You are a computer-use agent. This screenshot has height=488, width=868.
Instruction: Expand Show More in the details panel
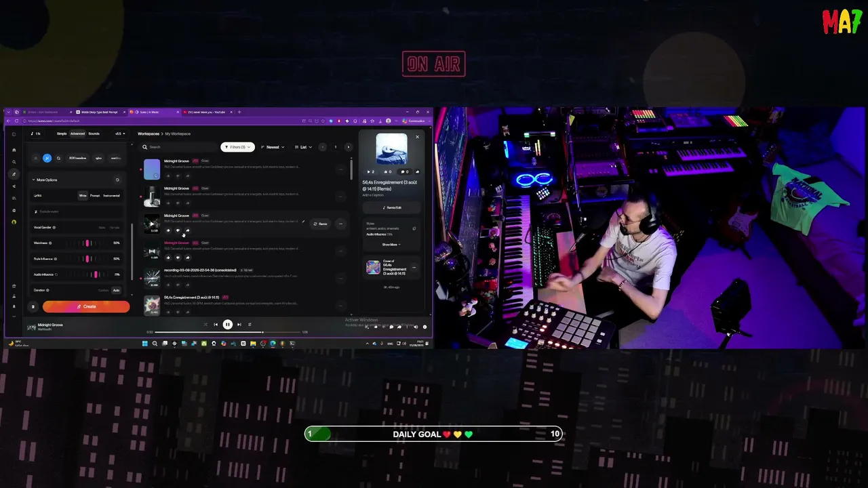tap(391, 245)
